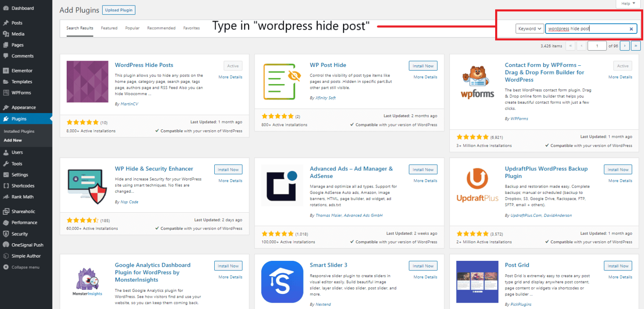Screen dimensions: 644x309
Task: Open the OneSignal Push icon
Action: [5, 245]
